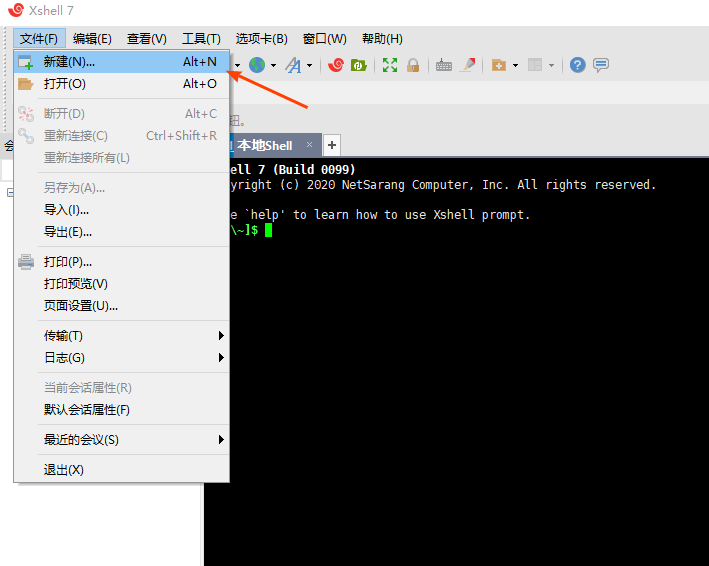Expand the 最近的会议(S) submenu arrow
The width and height of the screenshot is (709, 566).
click(221, 439)
